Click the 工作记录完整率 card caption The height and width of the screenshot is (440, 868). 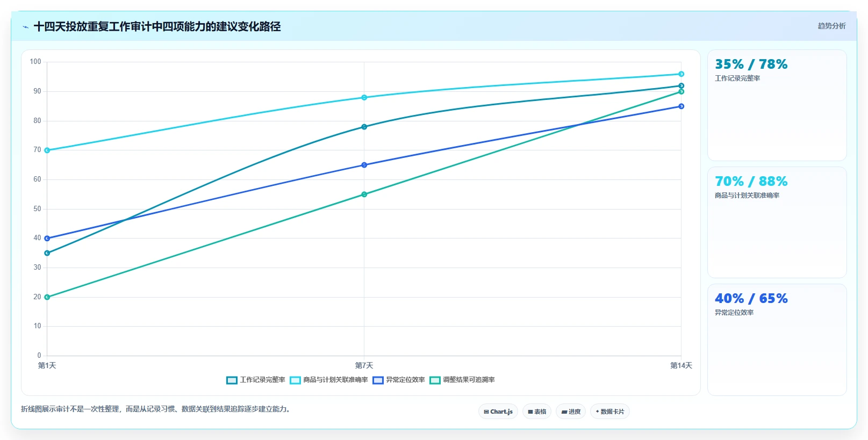point(737,78)
